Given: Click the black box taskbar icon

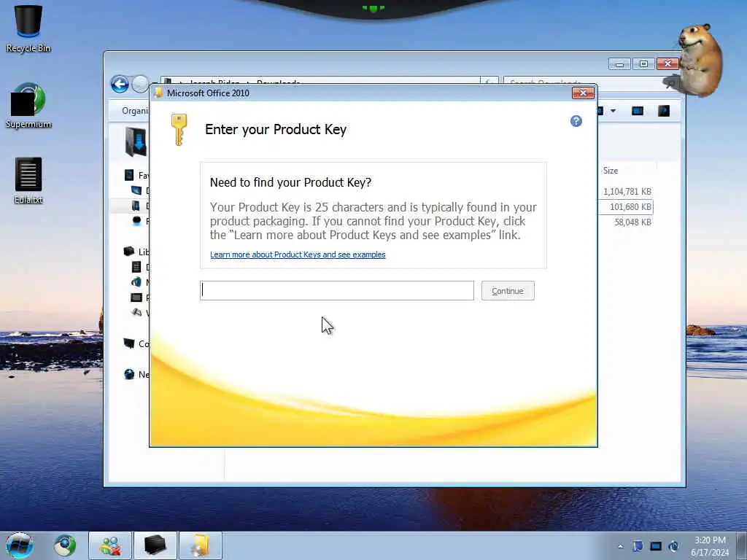Looking at the screenshot, I should coord(155,545).
